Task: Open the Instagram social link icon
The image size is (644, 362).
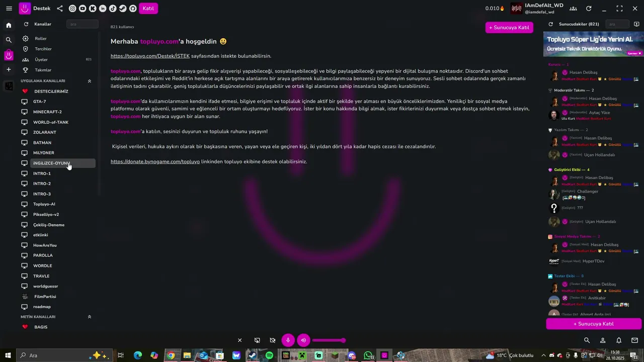Action: point(72,9)
